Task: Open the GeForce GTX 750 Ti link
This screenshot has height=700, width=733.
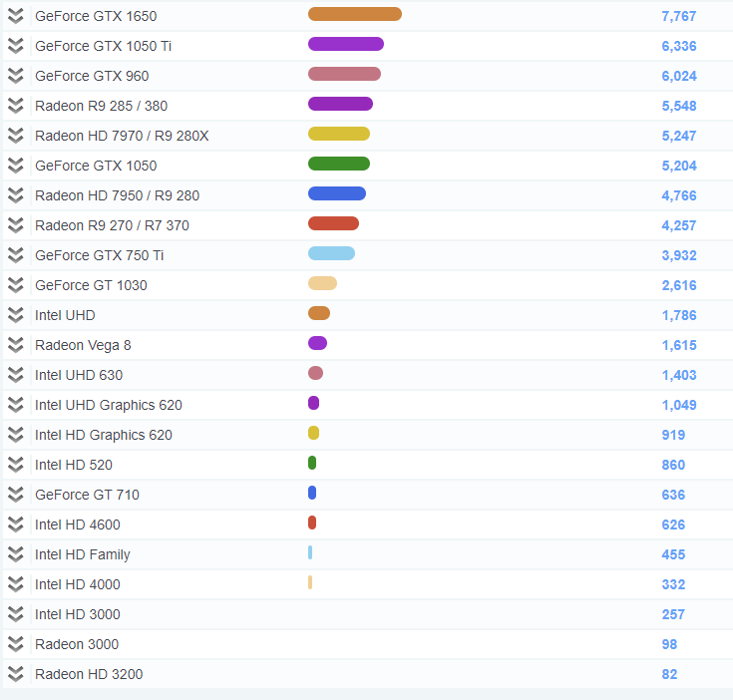Action: pyautogui.click(x=100, y=255)
